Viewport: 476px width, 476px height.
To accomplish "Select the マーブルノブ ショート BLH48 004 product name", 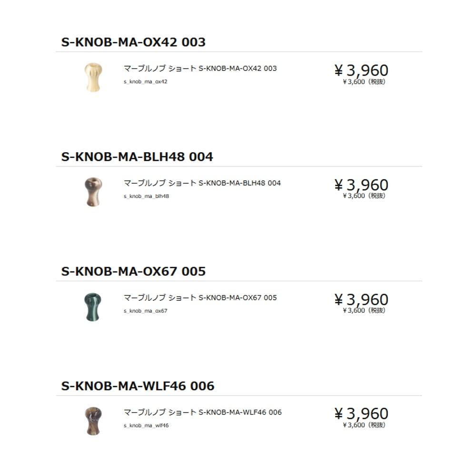I will [202, 183].
